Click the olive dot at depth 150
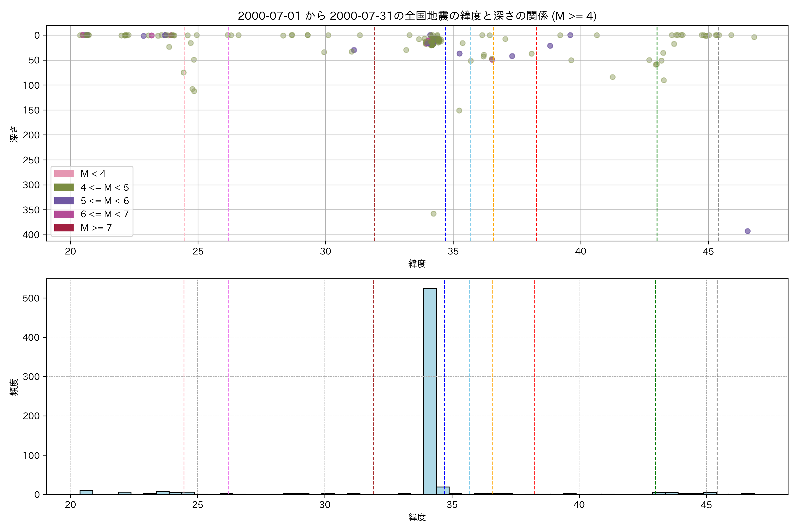This screenshot has width=798, height=532. click(459, 111)
